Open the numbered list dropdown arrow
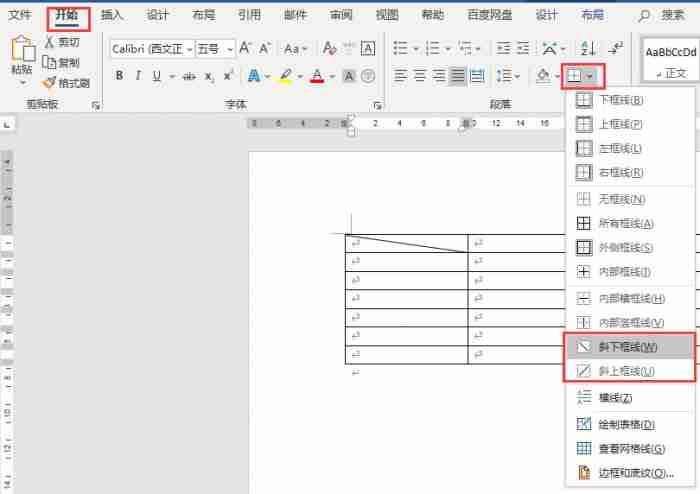This screenshot has width=700, height=494. coord(447,48)
